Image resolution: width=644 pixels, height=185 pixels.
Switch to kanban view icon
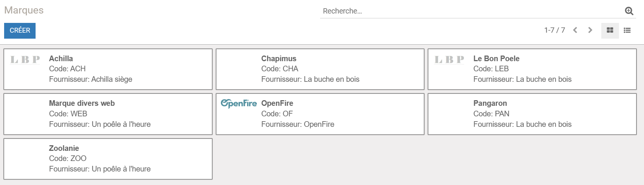coord(610,30)
